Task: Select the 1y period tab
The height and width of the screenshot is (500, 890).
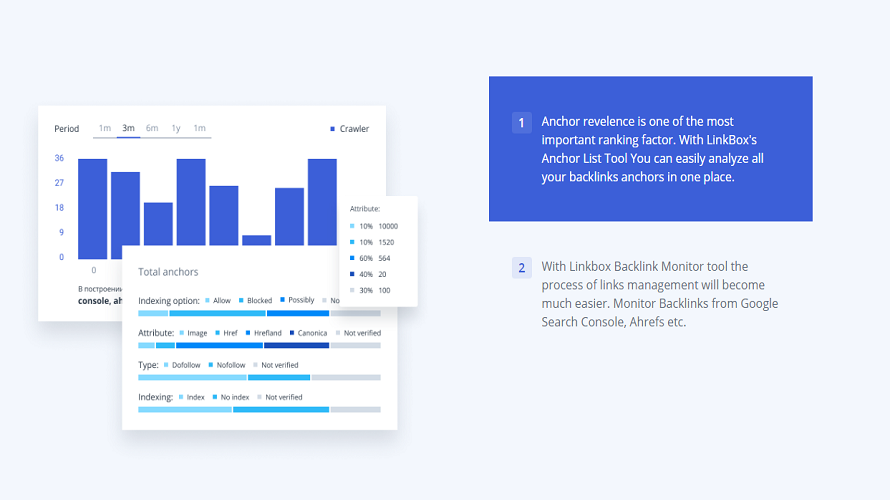Action: (176, 128)
